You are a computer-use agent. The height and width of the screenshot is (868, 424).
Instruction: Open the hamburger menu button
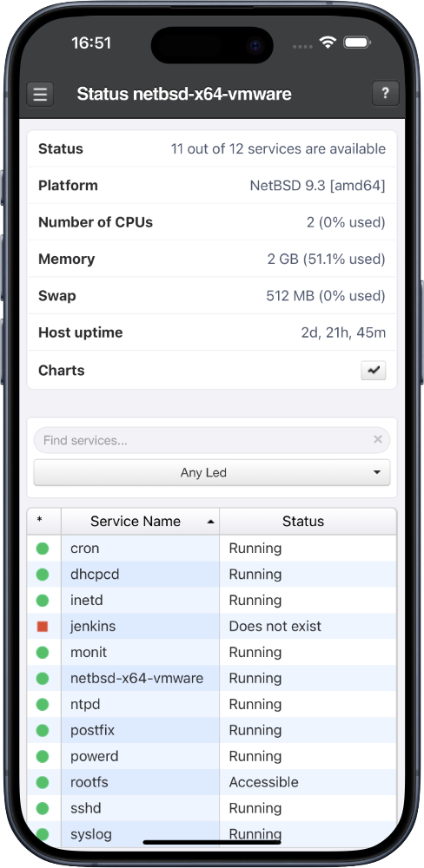(x=40, y=94)
